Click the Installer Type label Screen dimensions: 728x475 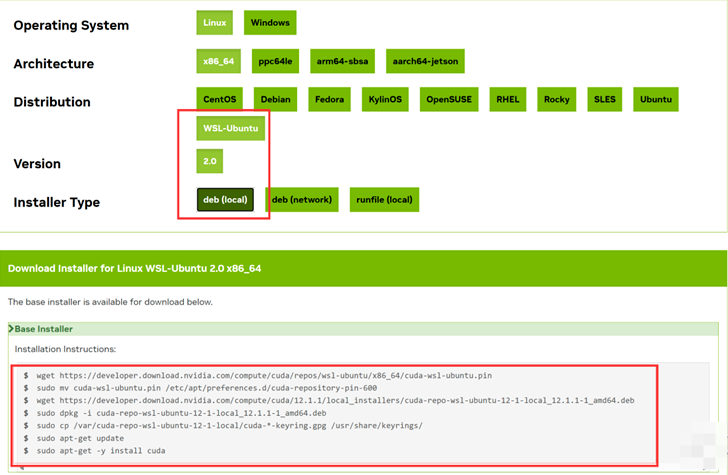click(57, 202)
